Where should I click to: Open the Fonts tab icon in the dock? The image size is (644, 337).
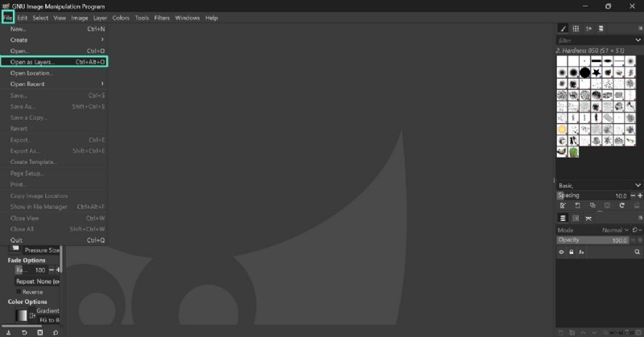(588, 28)
